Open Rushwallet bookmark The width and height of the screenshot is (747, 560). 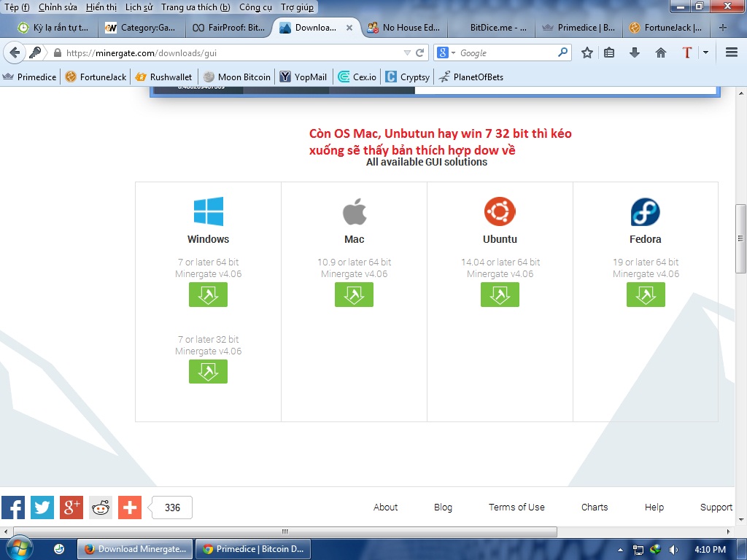pyautogui.click(x=164, y=77)
